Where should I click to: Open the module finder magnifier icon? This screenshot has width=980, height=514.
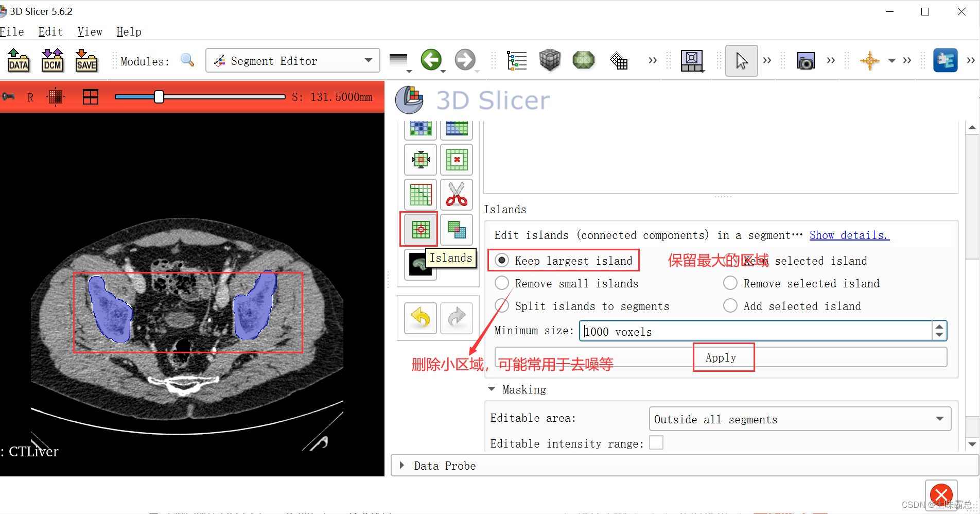pyautogui.click(x=187, y=60)
